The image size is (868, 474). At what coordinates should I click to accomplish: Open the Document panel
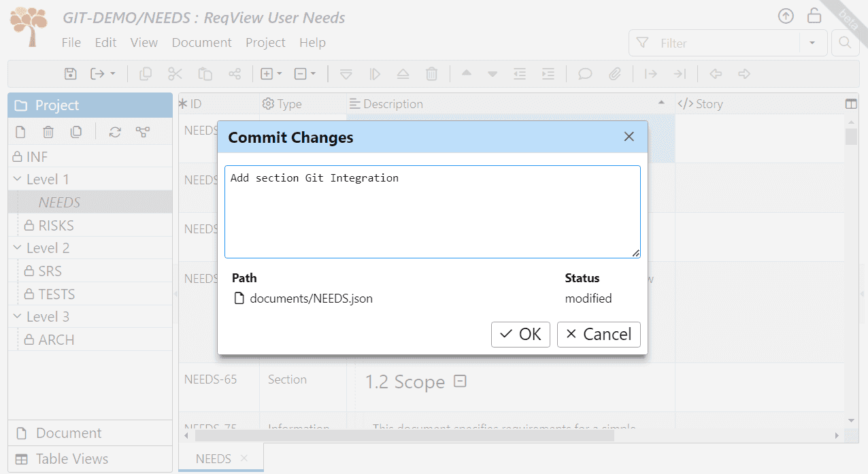coord(90,433)
